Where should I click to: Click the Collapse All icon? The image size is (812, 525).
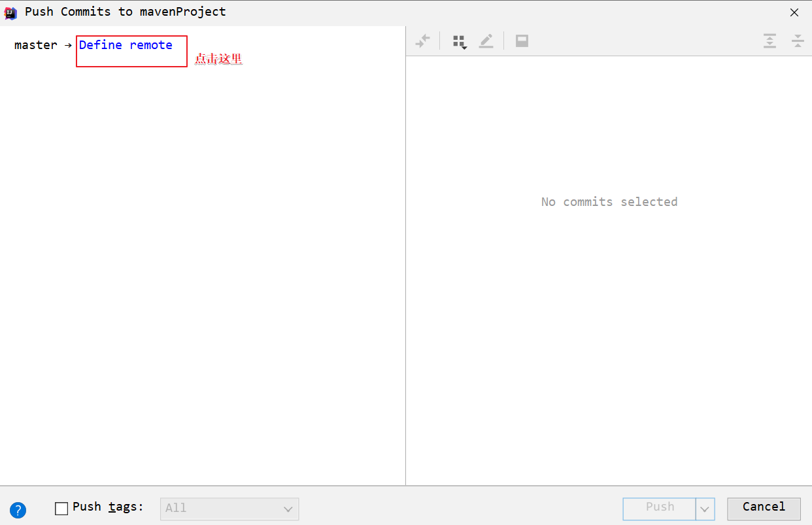click(x=798, y=41)
